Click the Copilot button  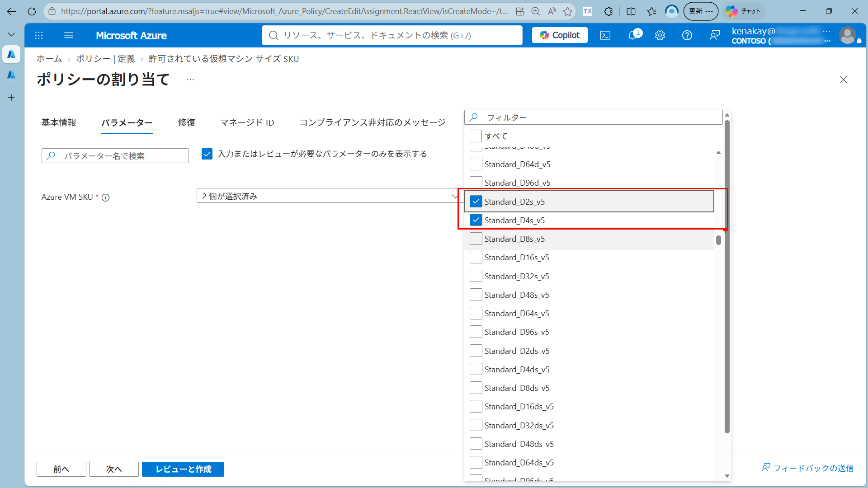pos(560,35)
